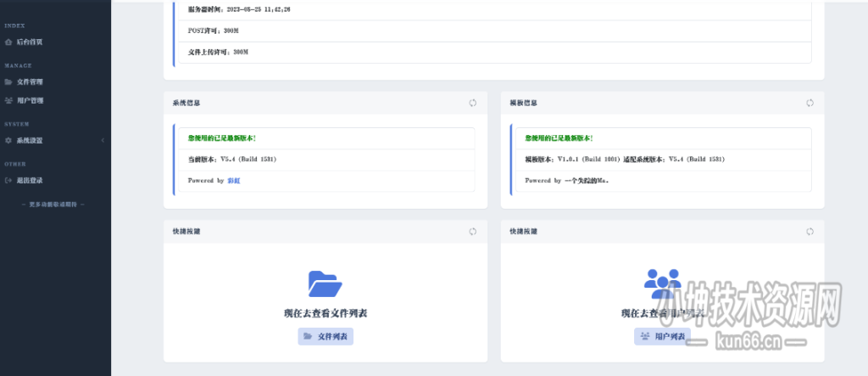Click the logout icon beside 退出登录
Image resolution: width=868 pixels, height=376 pixels.
8,181
